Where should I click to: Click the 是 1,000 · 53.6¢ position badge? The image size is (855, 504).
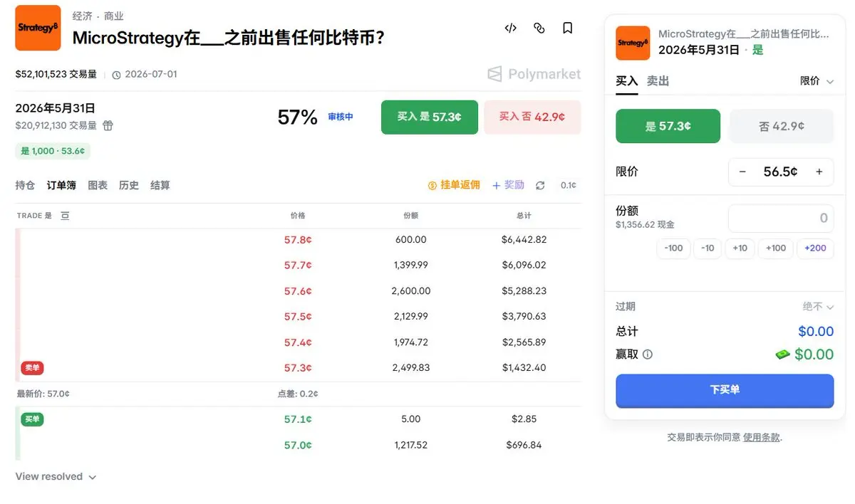[53, 151]
